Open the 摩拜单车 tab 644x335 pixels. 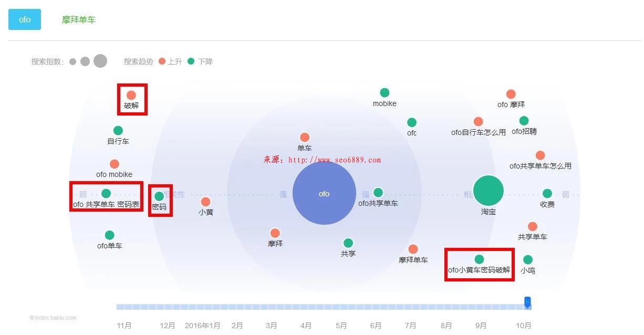tap(78, 19)
